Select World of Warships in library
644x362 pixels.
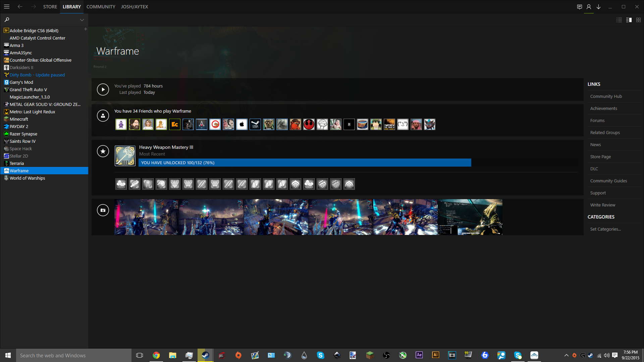(44, 178)
